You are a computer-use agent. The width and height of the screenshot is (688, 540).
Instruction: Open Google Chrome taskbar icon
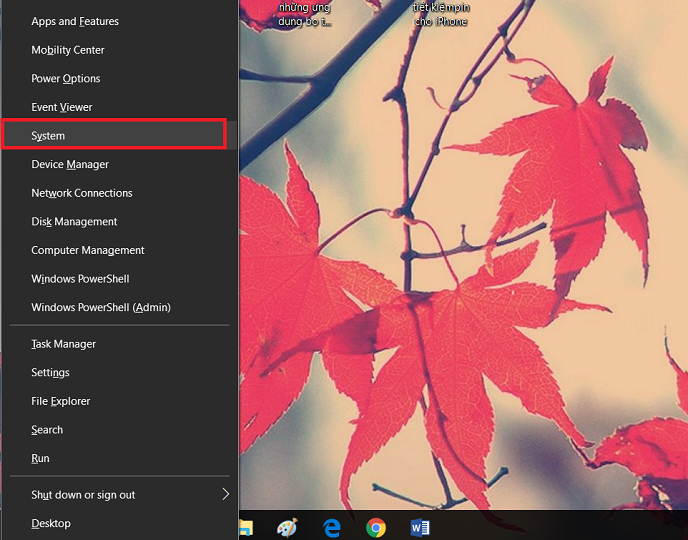[x=376, y=527]
